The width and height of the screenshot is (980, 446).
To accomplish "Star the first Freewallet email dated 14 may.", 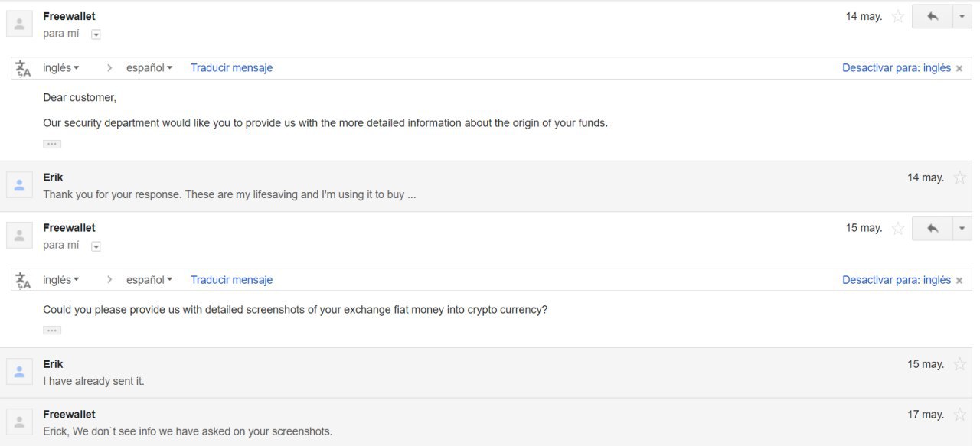I will point(898,16).
